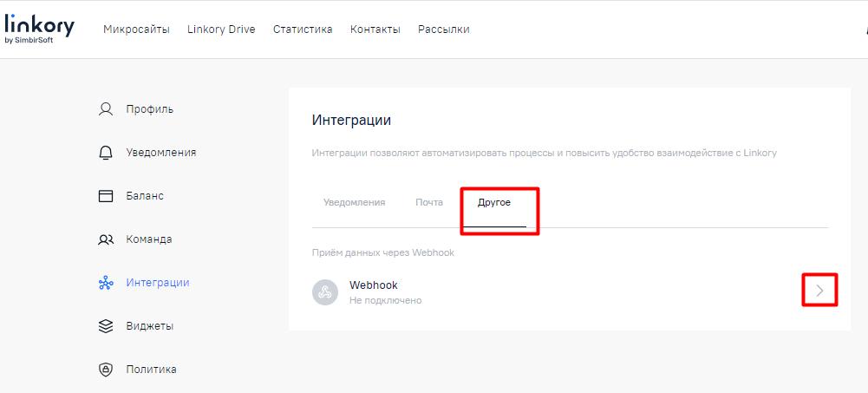This screenshot has width=868, height=393.
Task: Expand Webhook settings with chevron arrow
Action: click(x=819, y=290)
